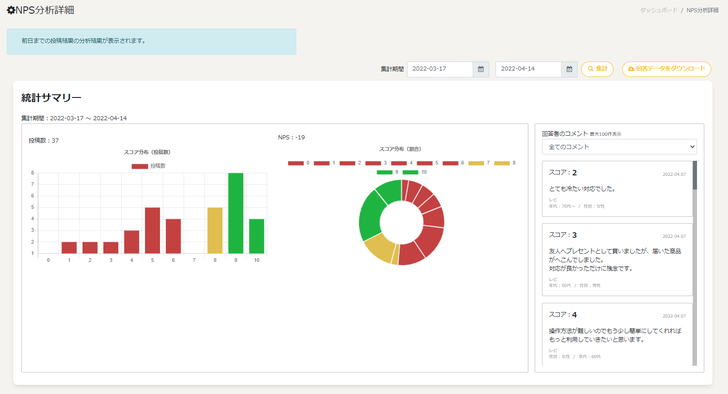Click the comments list scrollbar thumb
The width and height of the screenshot is (728, 394).
(x=695, y=175)
